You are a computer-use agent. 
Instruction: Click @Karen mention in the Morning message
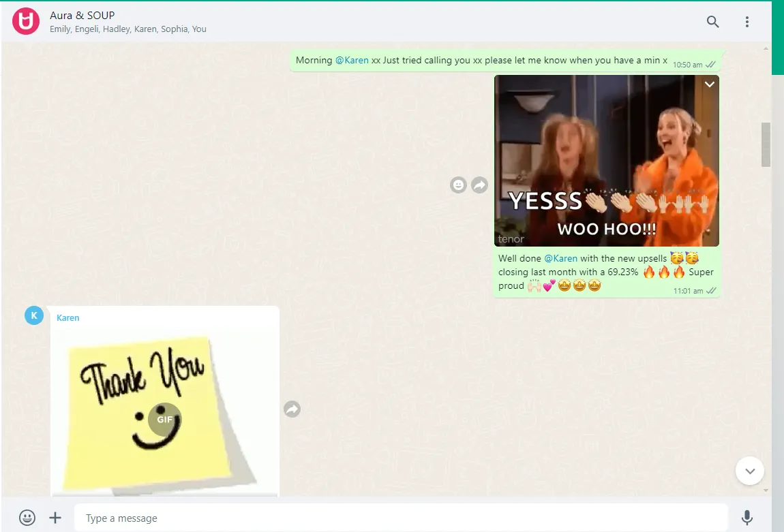(x=352, y=60)
